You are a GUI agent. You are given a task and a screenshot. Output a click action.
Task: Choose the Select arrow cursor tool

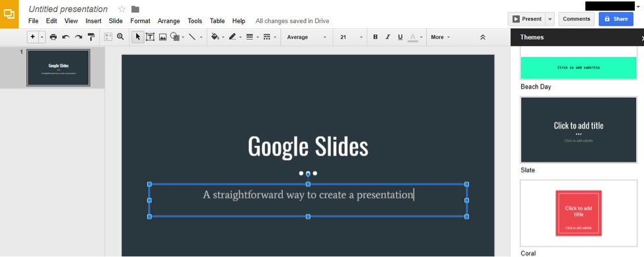pyautogui.click(x=137, y=37)
